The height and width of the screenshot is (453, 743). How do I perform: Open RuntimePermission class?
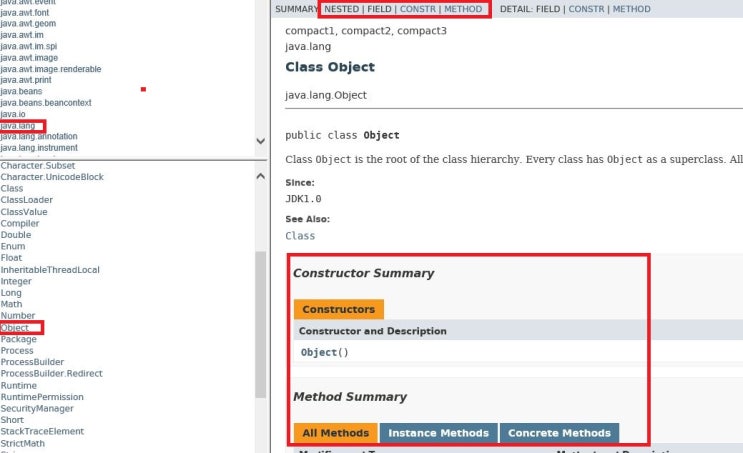tap(42, 397)
